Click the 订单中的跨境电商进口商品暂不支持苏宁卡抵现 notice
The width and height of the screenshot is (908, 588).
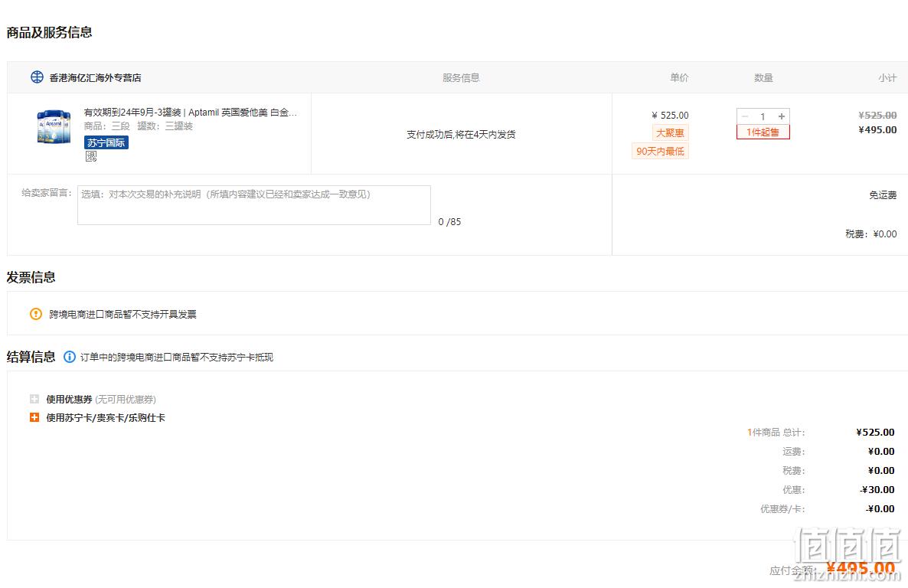[x=177, y=358]
